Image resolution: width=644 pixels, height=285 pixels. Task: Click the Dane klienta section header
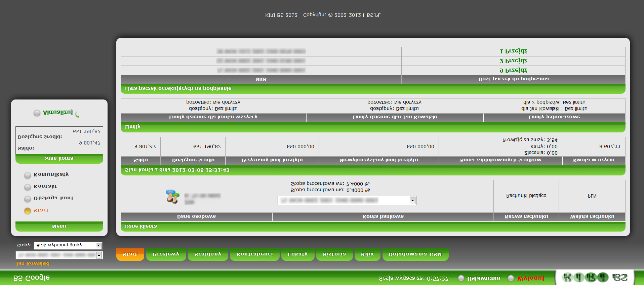pyautogui.click(x=373, y=227)
